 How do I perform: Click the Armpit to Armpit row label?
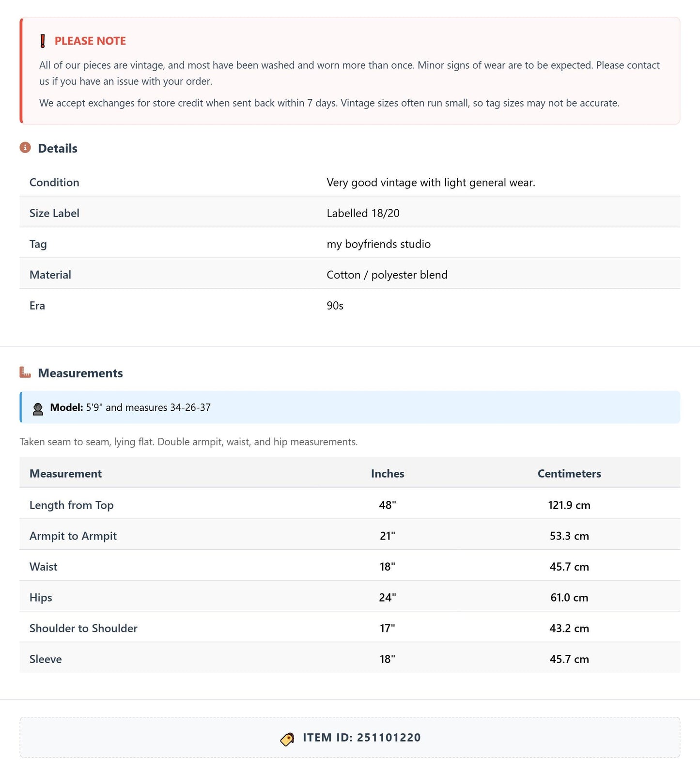coord(73,536)
